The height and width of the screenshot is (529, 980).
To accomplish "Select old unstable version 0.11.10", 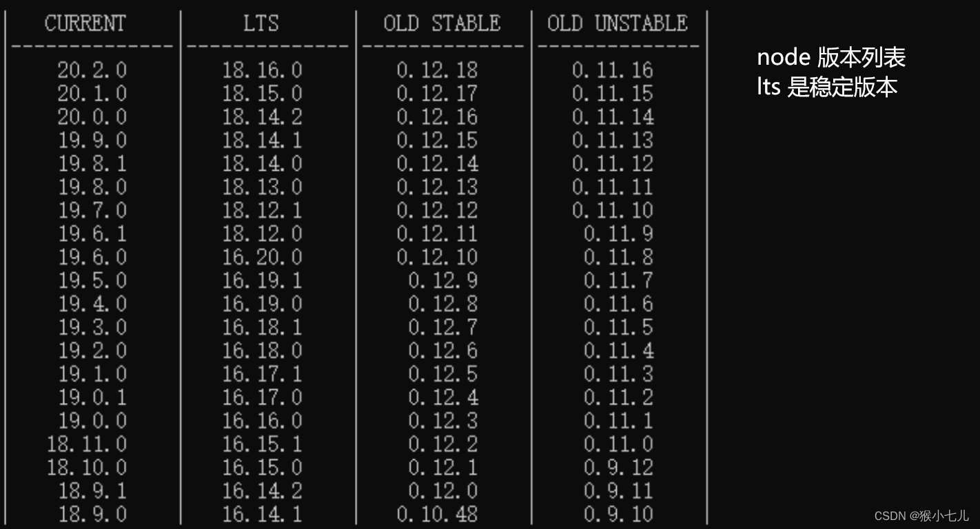I will coord(613,210).
